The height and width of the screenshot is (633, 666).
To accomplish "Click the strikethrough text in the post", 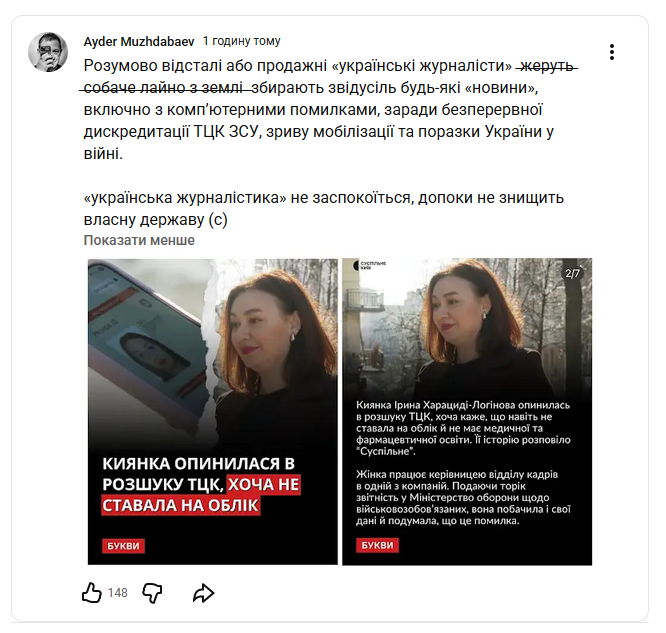I will (329, 77).
